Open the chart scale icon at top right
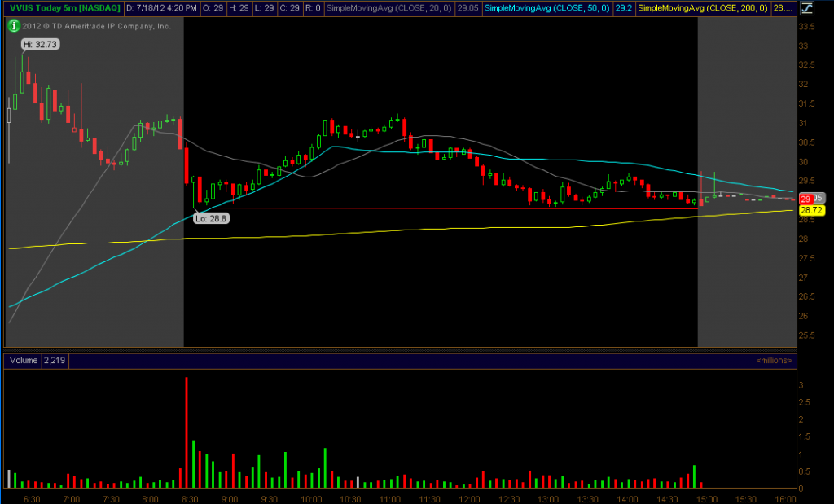The image size is (834, 504). (x=805, y=8)
